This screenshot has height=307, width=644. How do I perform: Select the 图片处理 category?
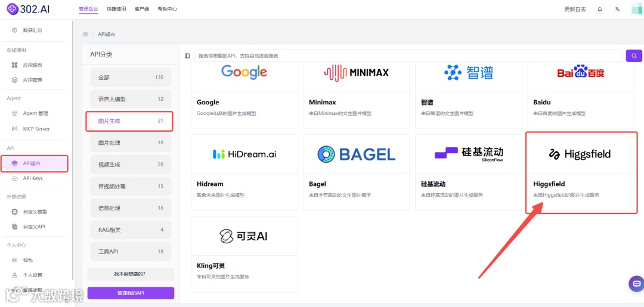pyautogui.click(x=131, y=142)
